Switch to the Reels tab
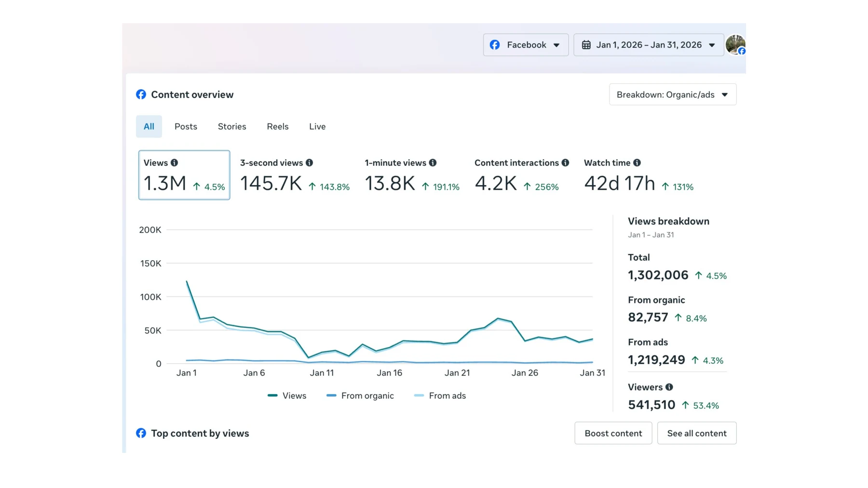This screenshot has height=488, width=868. pos(278,126)
